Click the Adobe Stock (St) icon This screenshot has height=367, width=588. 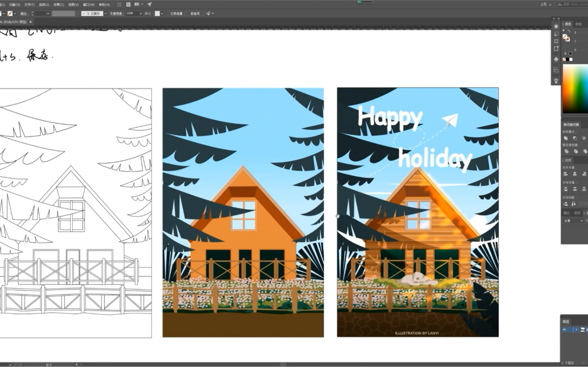point(128,4)
